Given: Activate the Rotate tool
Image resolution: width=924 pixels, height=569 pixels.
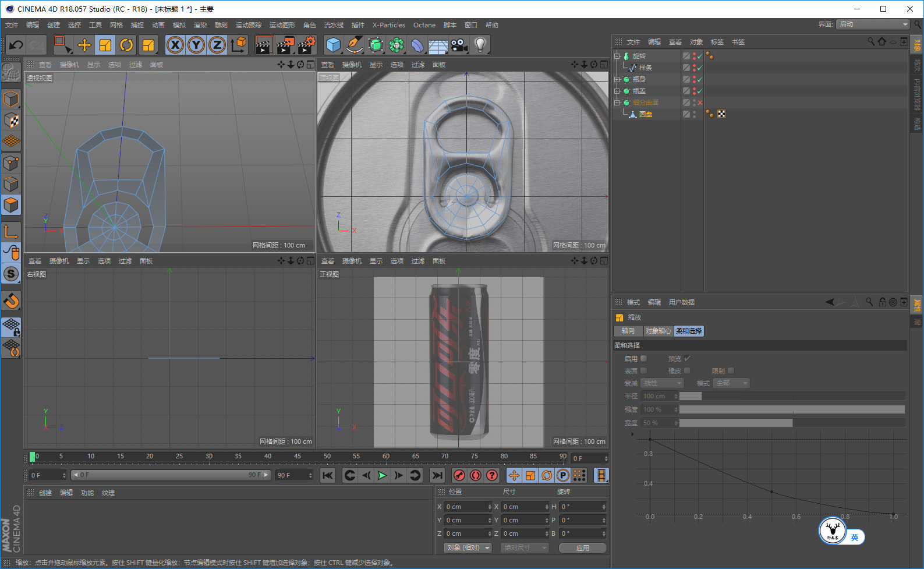Looking at the screenshot, I should pos(126,45).
